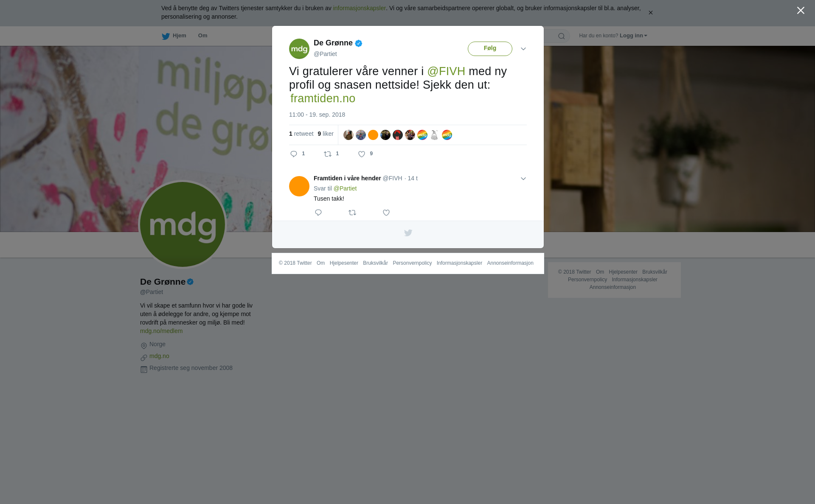Click the @FIVH mention in tweet
The image size is (815, 504).
pyautogui.click(x=446, y=71)
